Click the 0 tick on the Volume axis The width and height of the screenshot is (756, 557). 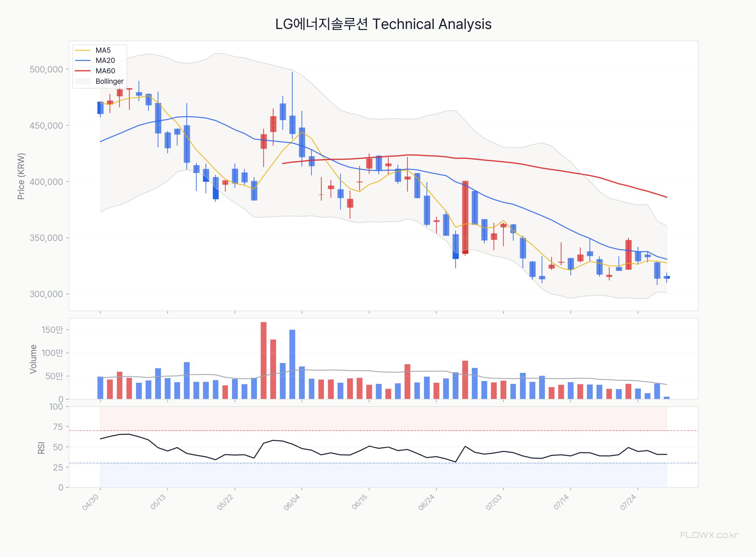pos(61,399)
